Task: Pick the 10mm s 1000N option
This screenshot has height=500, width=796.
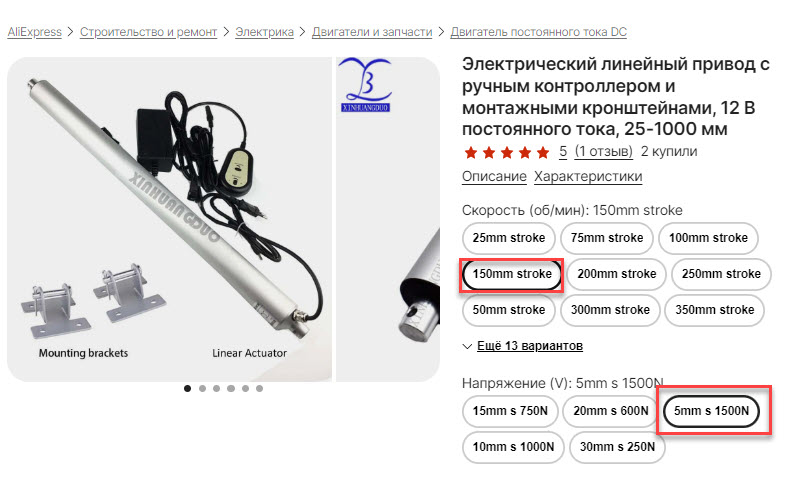Action: click(513, 447)
